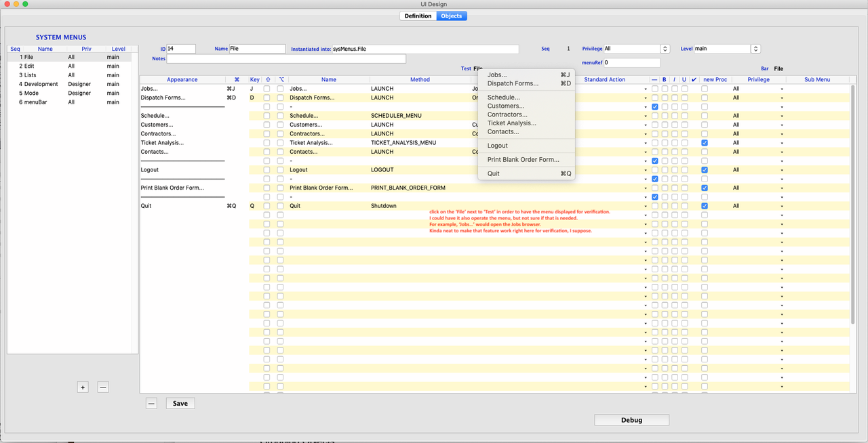
Task: Open the Privilege stepper in the header area
Action: point(665,49)
